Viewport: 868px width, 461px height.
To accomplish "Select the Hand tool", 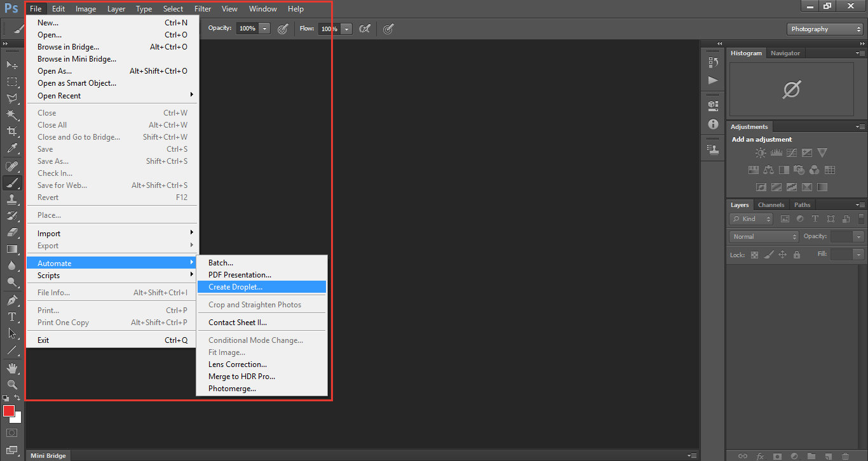I will (x=12, y=368).
